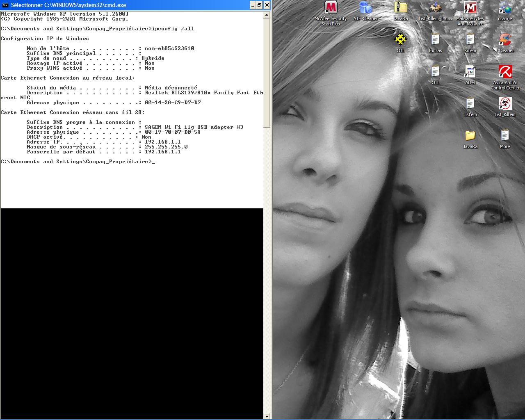Open the CCleaner desktop shortcut
The width and height of the screenshot is (525, 420).
coord(505,40)
